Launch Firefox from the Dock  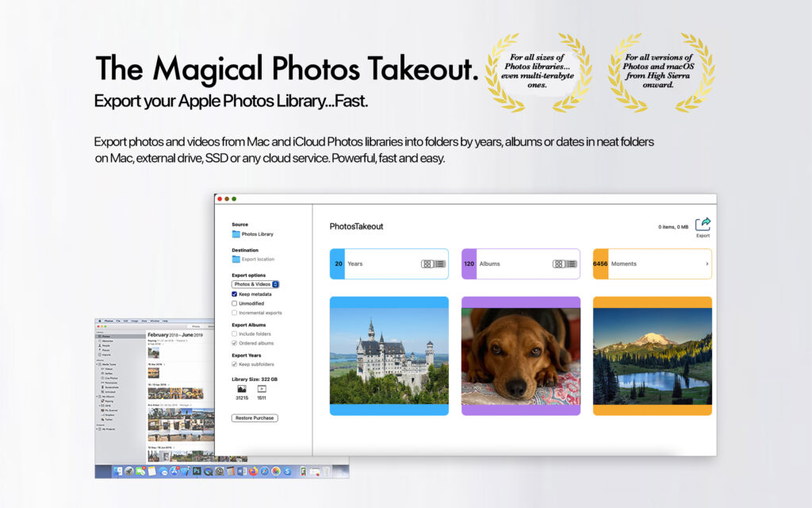[253, 471]
